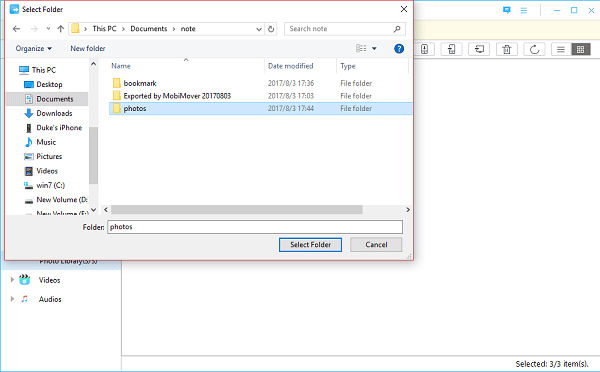Screen dimensions: 600x372
Task: Minimize the MobiMover window
Action: [557, 10]
